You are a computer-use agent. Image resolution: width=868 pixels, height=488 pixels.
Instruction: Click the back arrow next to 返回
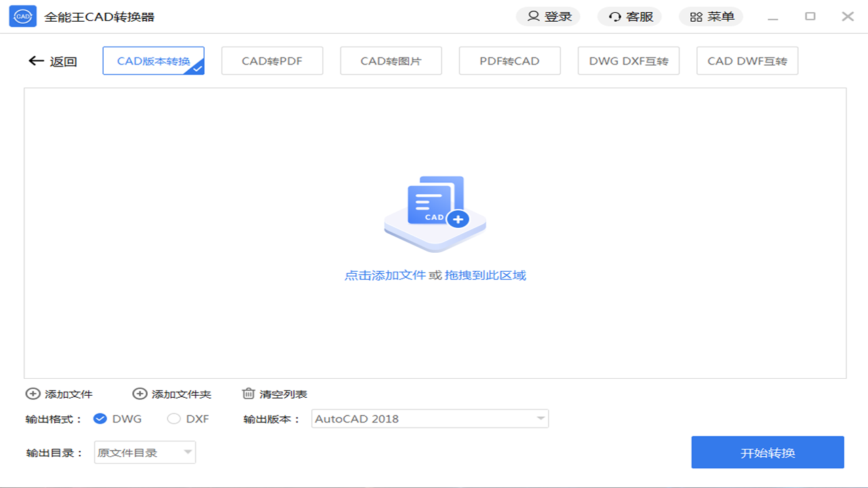coord(36,60)
